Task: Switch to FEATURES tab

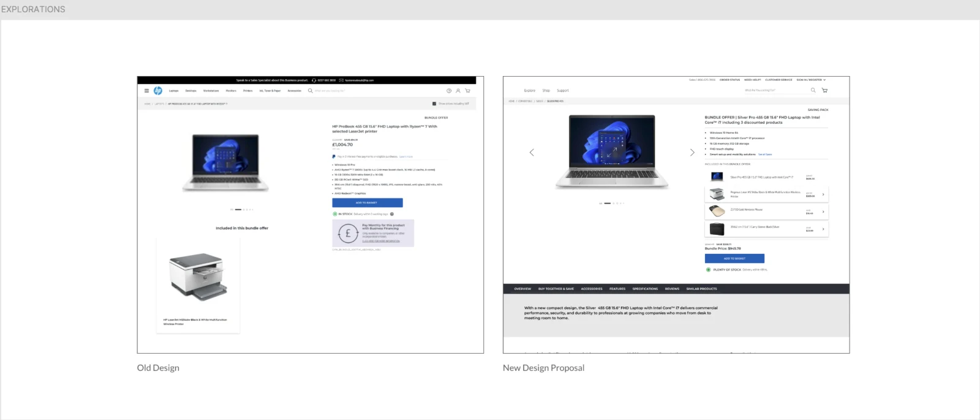Action: 617,289
